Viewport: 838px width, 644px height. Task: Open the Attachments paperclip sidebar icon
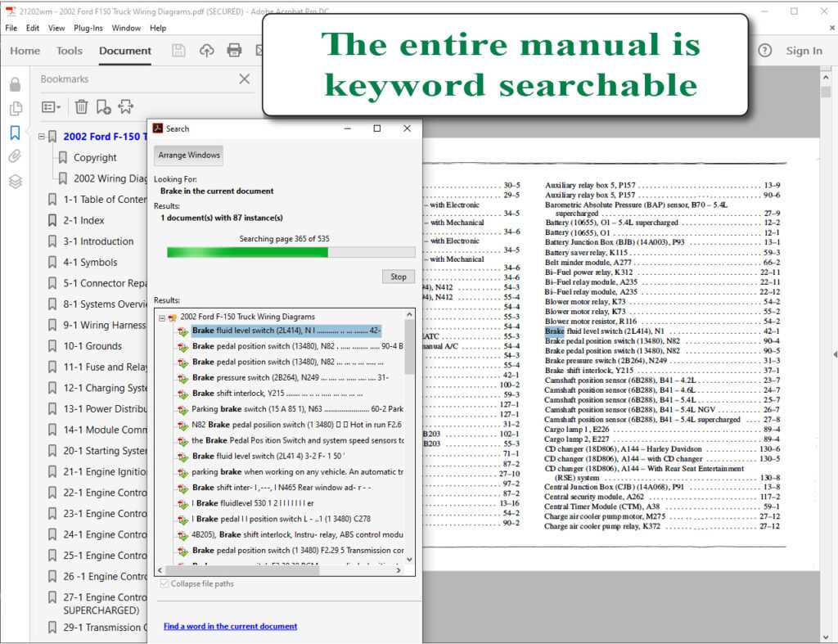click(x=16, y=156)
